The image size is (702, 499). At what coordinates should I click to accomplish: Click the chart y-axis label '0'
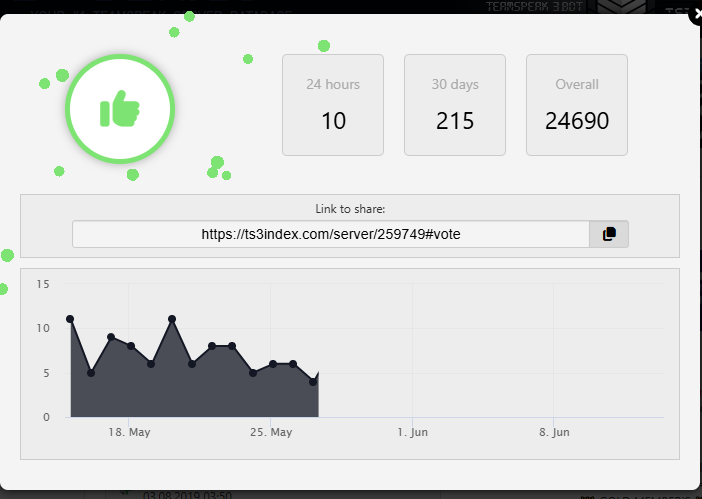pos(46,418)
